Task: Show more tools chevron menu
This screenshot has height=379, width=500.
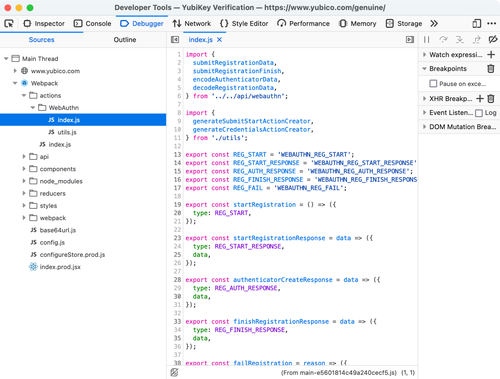Action: [x=434, y=24]
